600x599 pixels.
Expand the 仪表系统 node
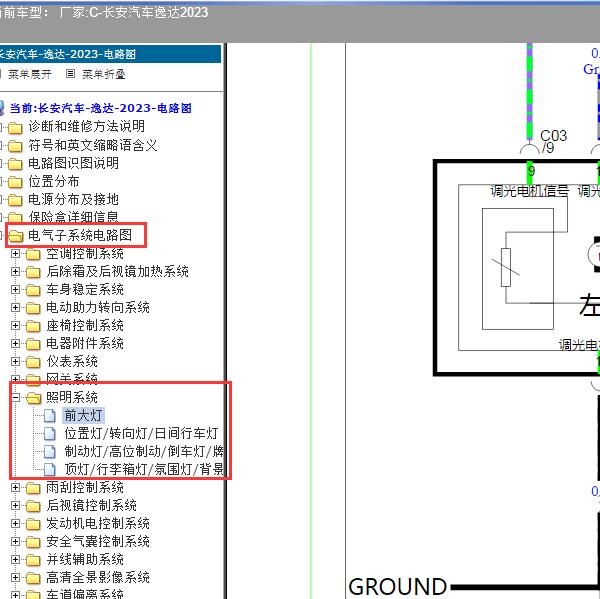(x=15, y=361)
